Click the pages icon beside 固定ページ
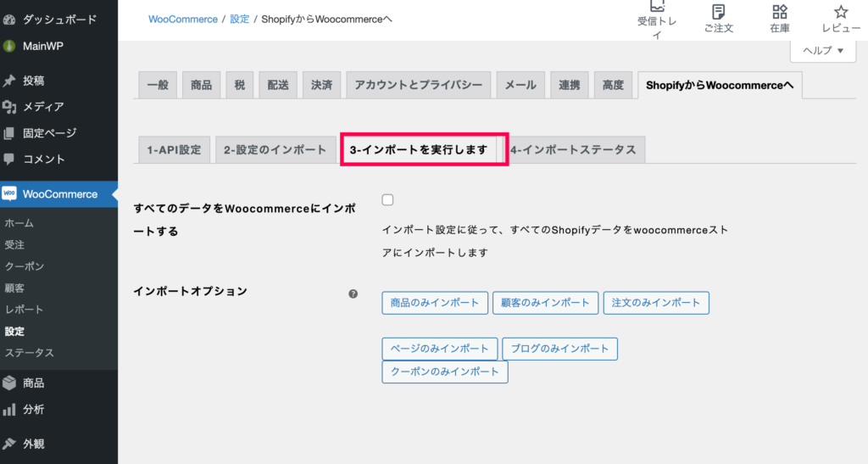Viewport: 868px width, 464px height. 8,133
